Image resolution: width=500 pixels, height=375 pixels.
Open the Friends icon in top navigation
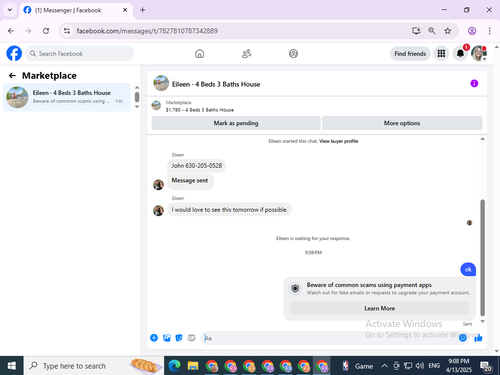[x=246, y=53]
